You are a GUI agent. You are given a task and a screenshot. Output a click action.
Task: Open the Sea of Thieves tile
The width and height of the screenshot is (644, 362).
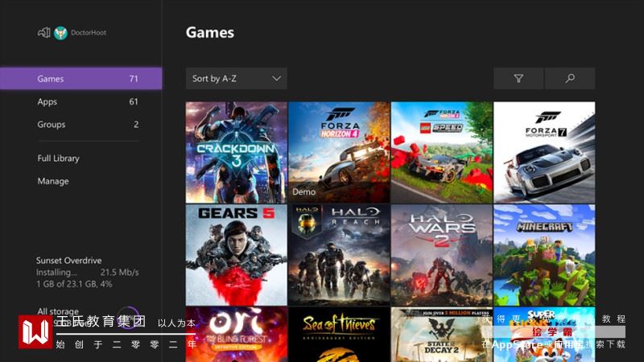339,335
